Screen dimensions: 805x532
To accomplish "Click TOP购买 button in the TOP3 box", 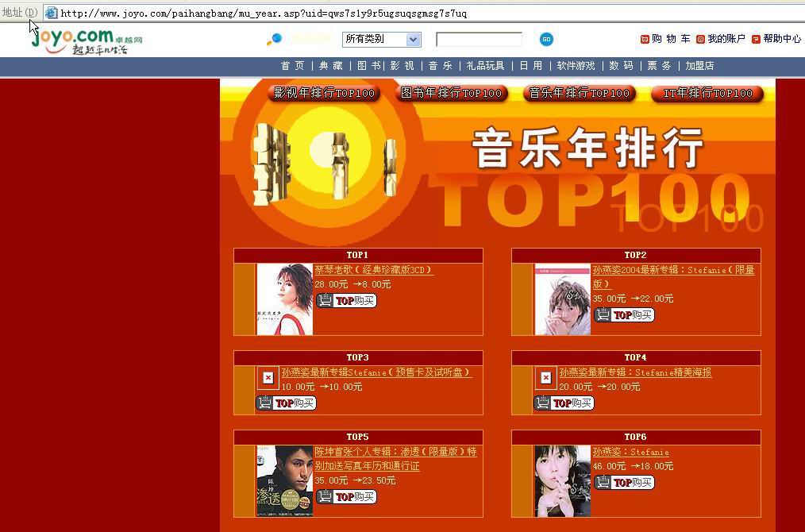I will click(286, 403).
